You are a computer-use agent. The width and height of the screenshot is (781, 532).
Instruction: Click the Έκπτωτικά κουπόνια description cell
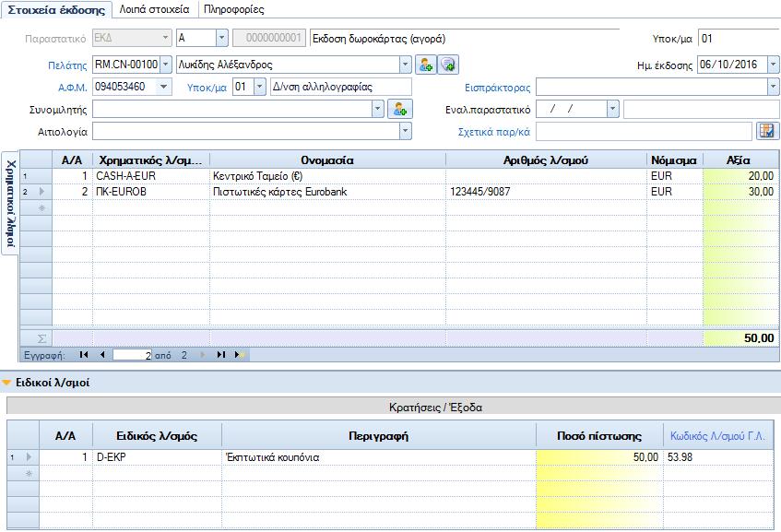(379, 456)
